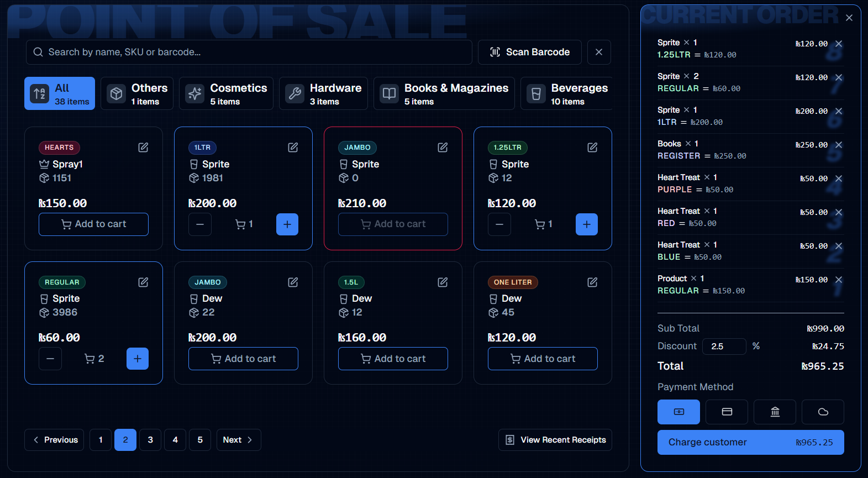Increase Sprite REGULAR quantity in cart
Image resolution: width=868 pixels, height=478 pixels.
(138, 359)
